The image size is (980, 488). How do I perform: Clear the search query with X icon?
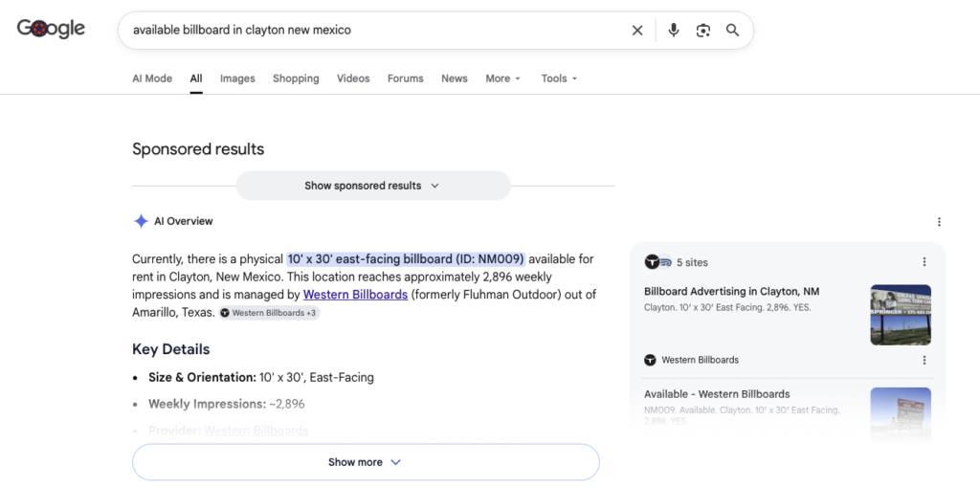636,30
